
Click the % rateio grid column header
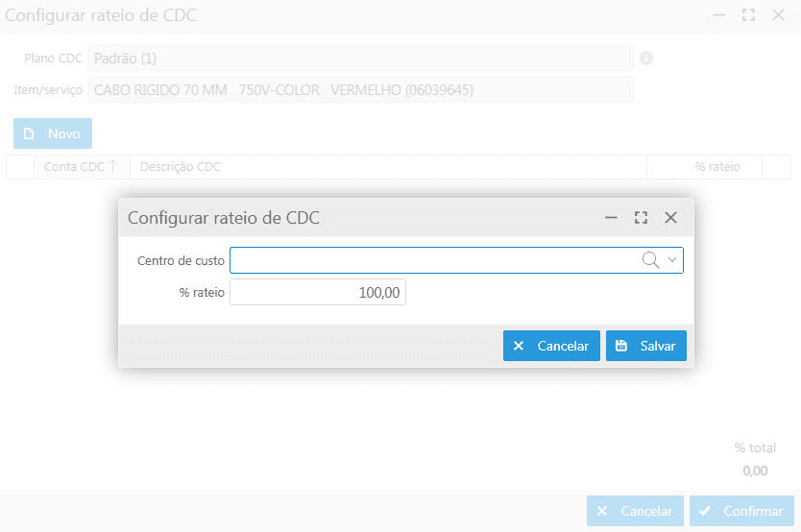tap(716, 167)
